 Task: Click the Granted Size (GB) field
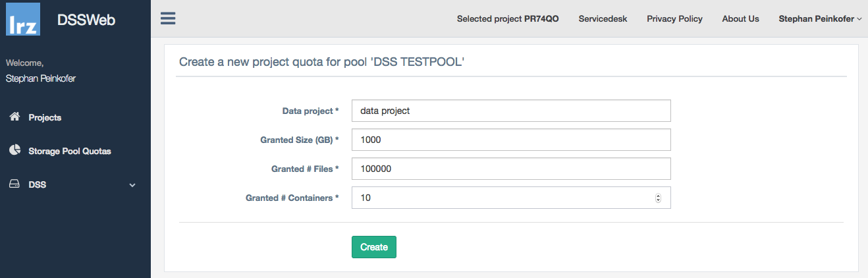[511, 140]
